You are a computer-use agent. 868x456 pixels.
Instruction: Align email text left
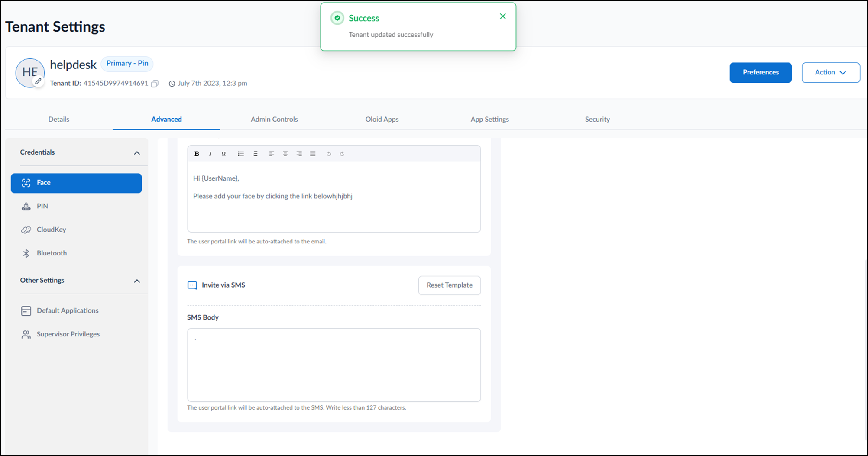(272, 154)
